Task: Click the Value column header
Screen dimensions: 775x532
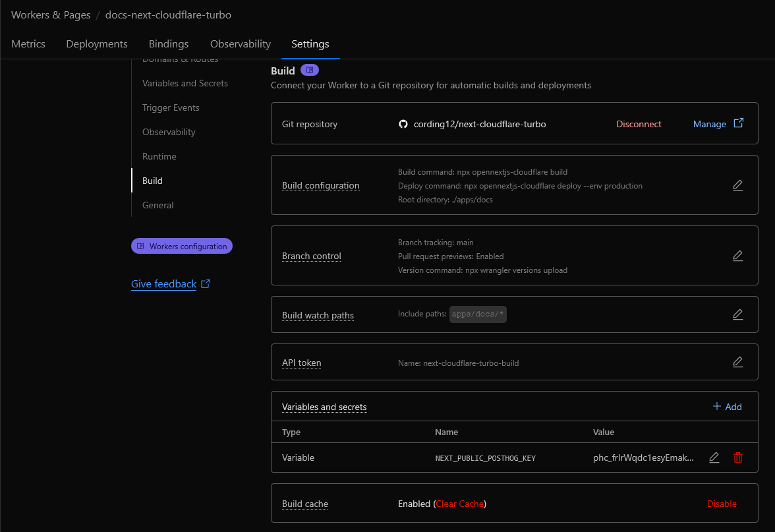Action: 604,432
